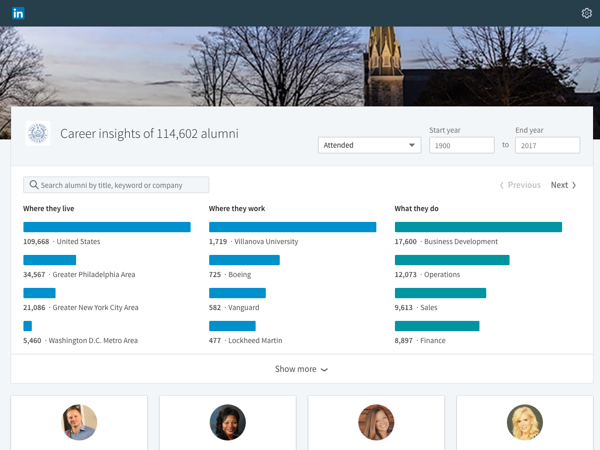Viewport: 600px width, 450px height.
Task: Open the Attended dropdown
Action: pyautogui.click(x=369, y=145)
